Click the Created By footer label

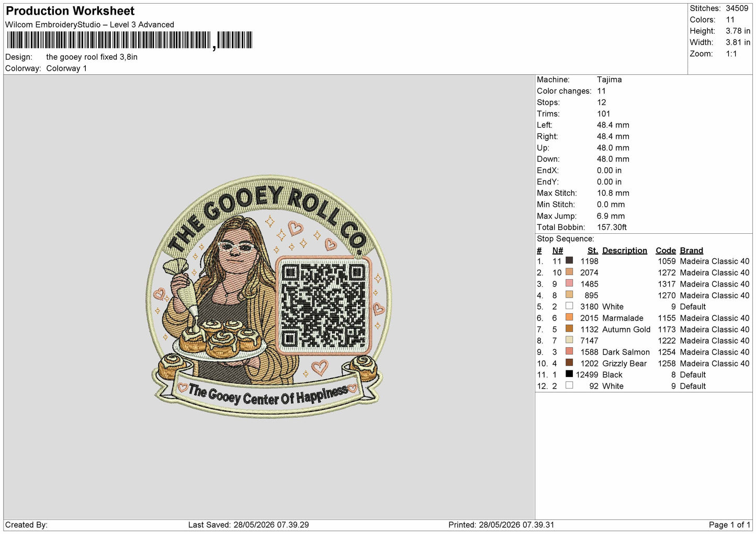[26, 525]
